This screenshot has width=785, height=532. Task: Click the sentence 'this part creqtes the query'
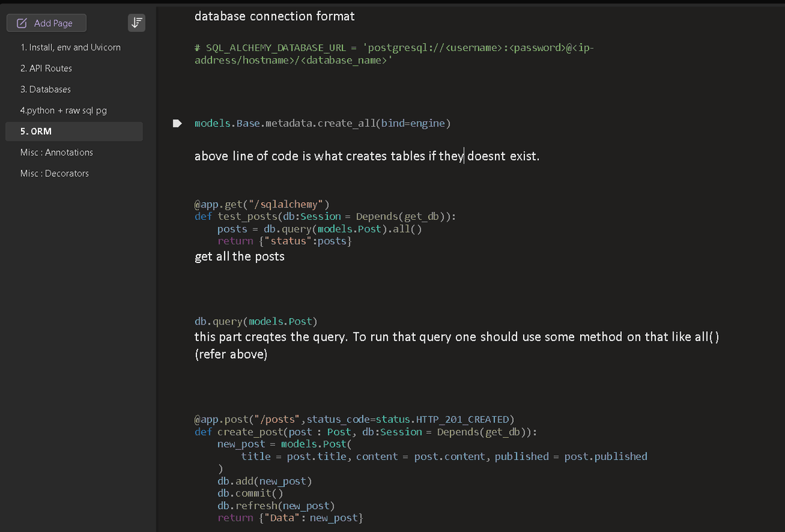click(x=456, y=337)
